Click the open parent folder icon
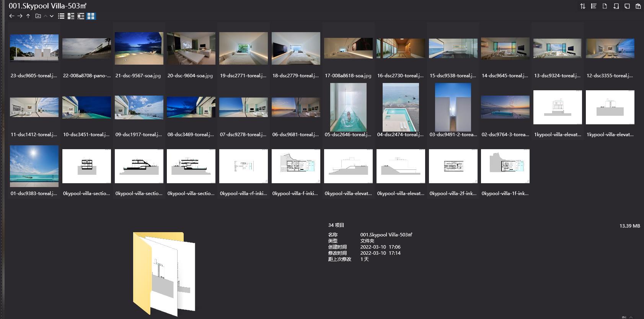Viewport: 644px width, 319px height. coord(38,16)
